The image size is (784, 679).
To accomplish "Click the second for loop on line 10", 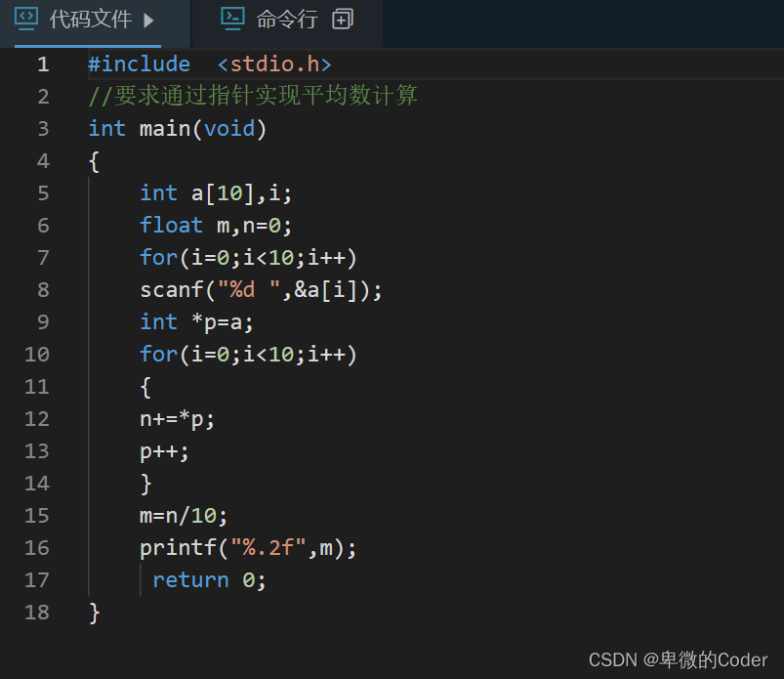I will pos(248,355).
